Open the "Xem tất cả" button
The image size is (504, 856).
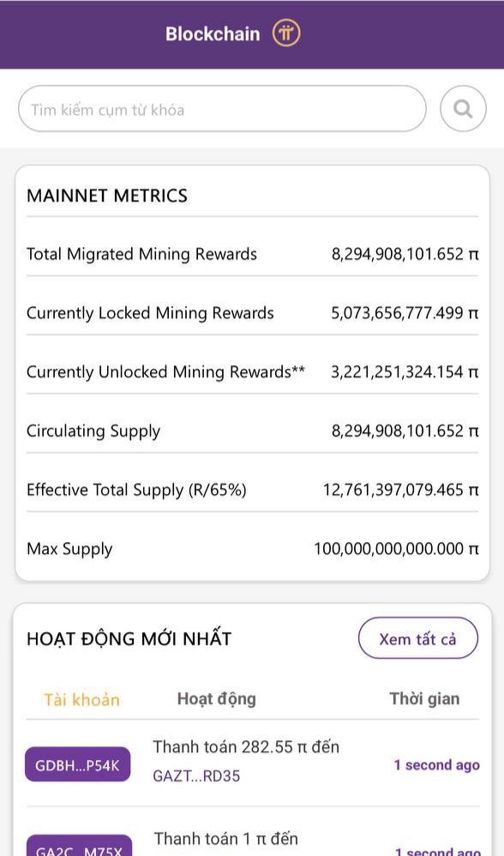[417, 638]
